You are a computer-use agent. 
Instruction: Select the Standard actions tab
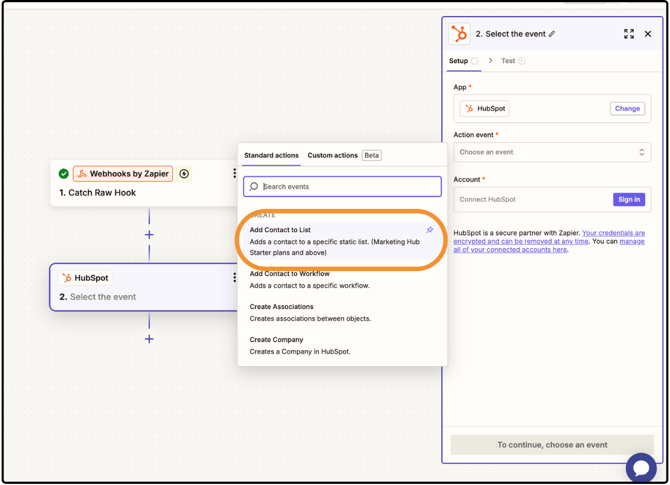click(271, 155)
